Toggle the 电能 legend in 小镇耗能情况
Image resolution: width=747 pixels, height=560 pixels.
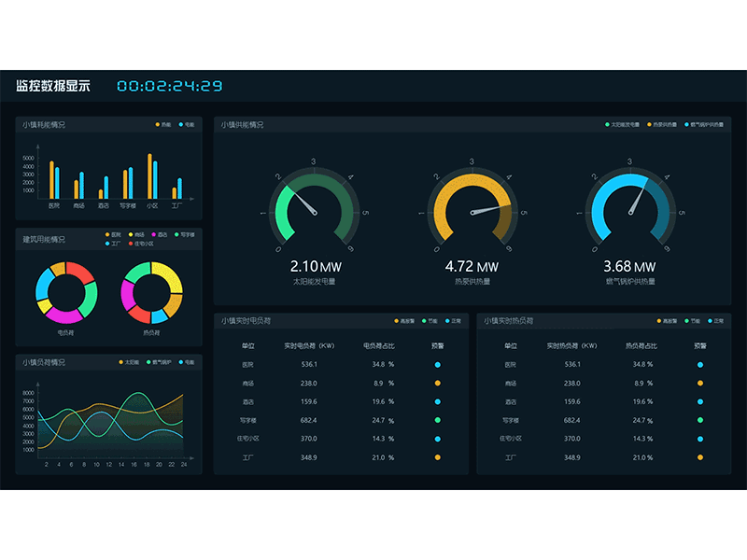click(x=180, y=123)
